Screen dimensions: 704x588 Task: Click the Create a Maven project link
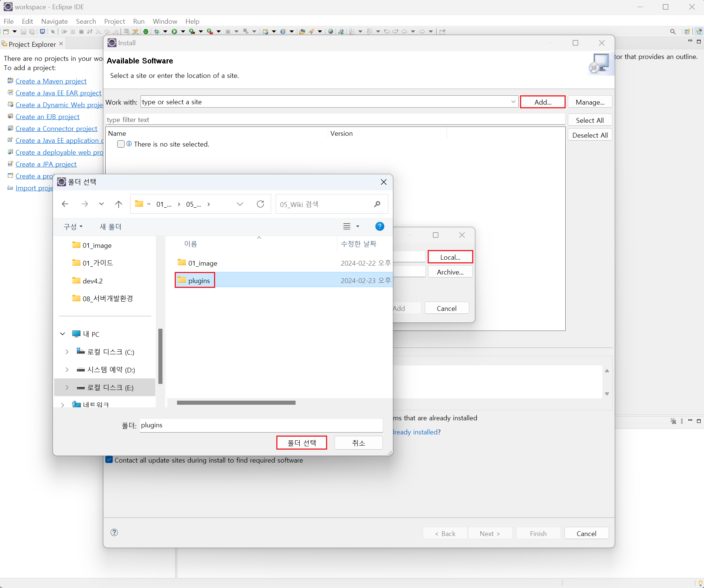click(x=51, y=81)
